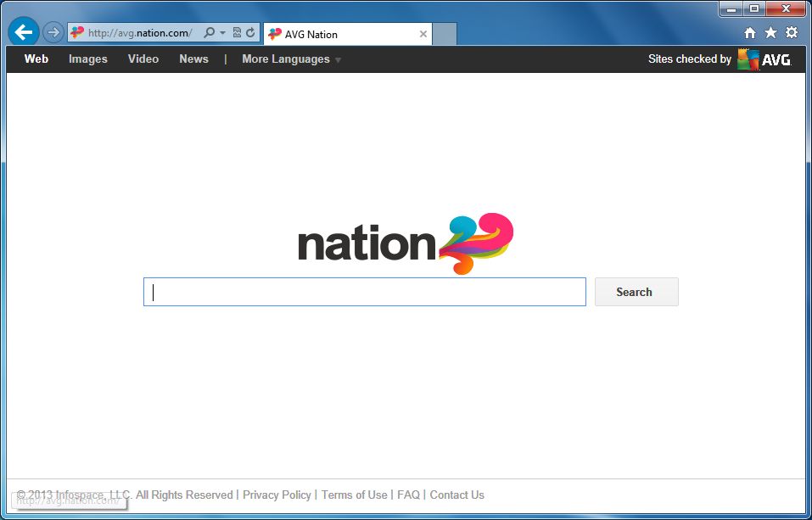Click the magnifier search icon in address bar

click(x=210, y=32)
